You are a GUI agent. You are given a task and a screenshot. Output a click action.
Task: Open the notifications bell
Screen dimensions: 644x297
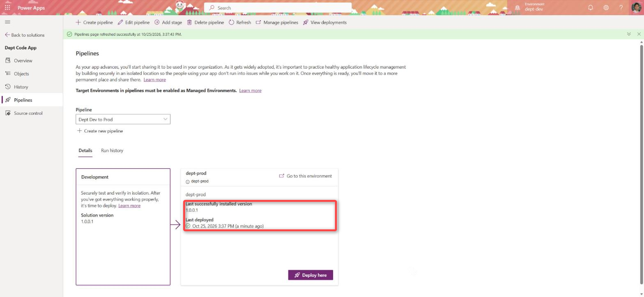pyautogui.click(x=591, y=7)
